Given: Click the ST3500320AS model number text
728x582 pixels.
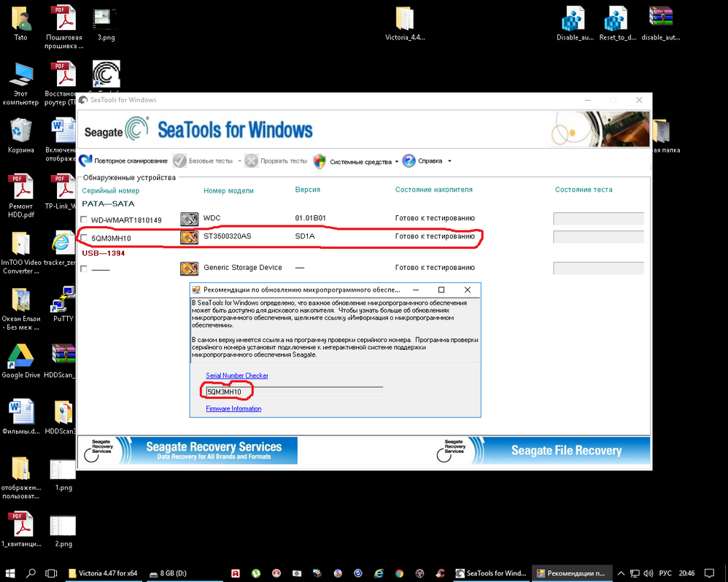Looking at the screenshot, I should point(228,236).
